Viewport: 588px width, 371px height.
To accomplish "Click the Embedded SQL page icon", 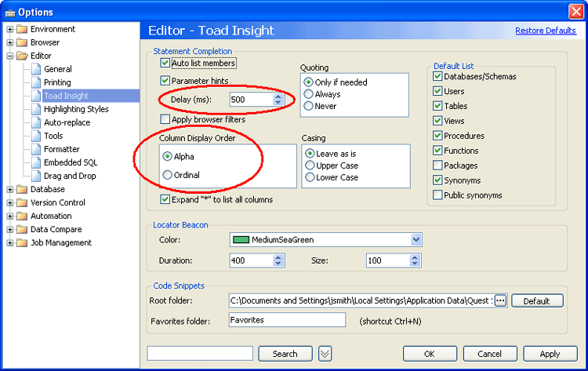I will 36,162.
